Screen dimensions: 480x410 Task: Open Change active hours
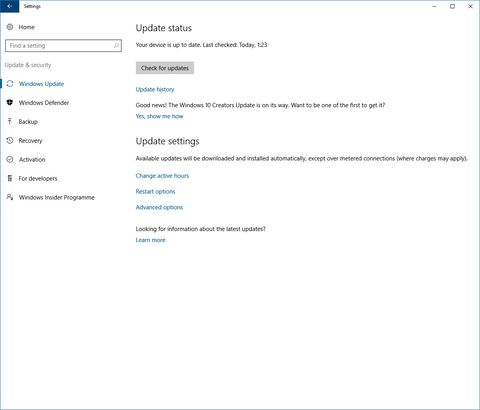[x=162, y=176]
